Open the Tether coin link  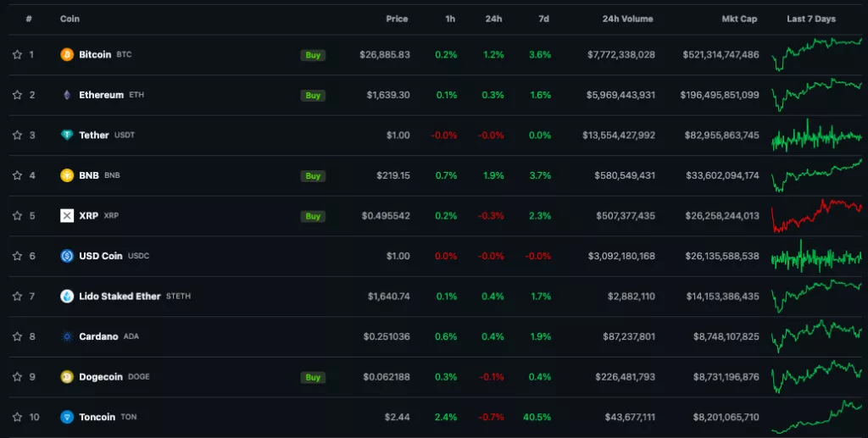coord(93,135)
